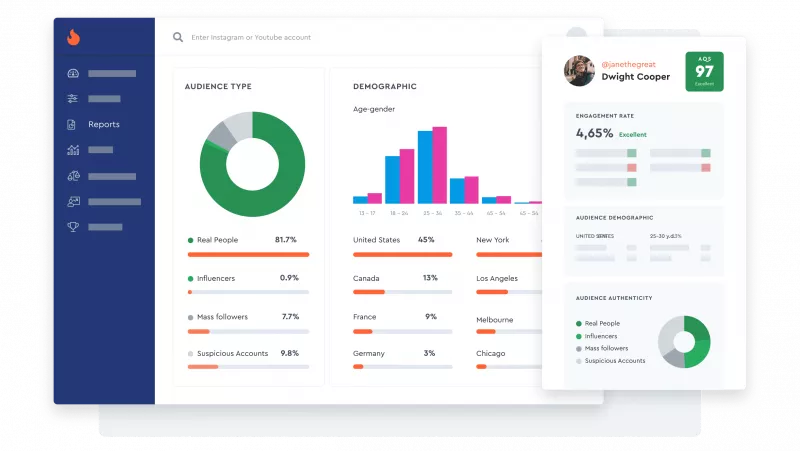This screenshot has width=800, height=451.
Task: Click the Reports document icon
Action: 71,124
